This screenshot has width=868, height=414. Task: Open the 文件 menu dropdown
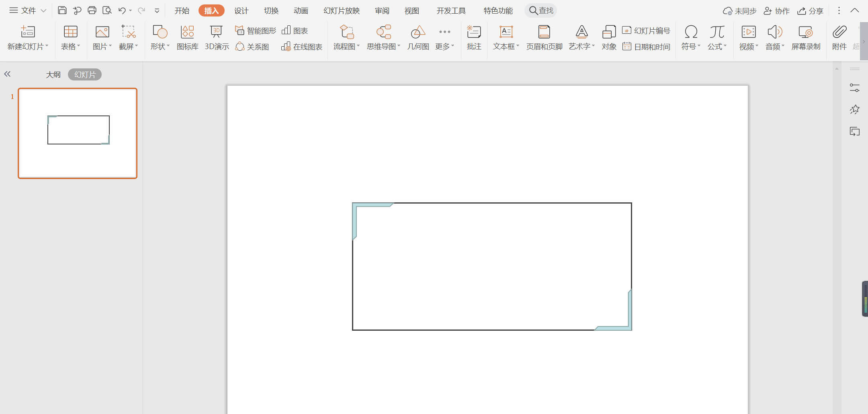coord(28,10)
